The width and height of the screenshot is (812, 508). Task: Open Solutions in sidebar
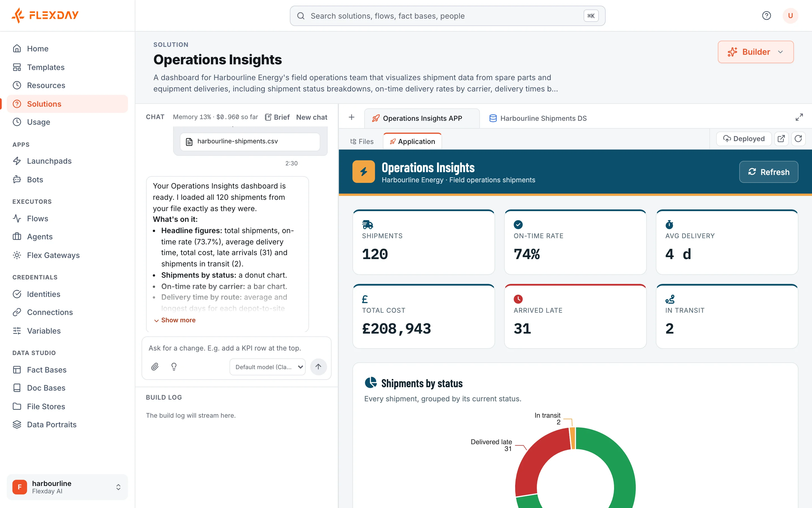(67, 104)
